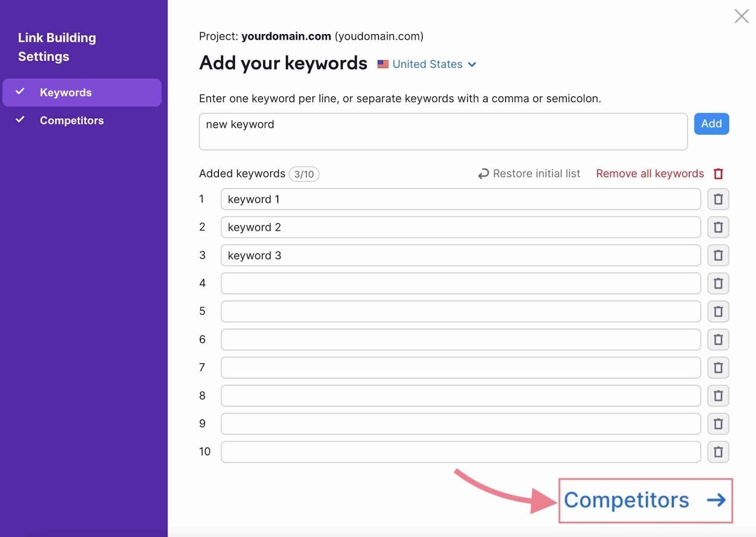Close the Link Building Settings dialog
The image size is (756, 537).
(741, 16)
